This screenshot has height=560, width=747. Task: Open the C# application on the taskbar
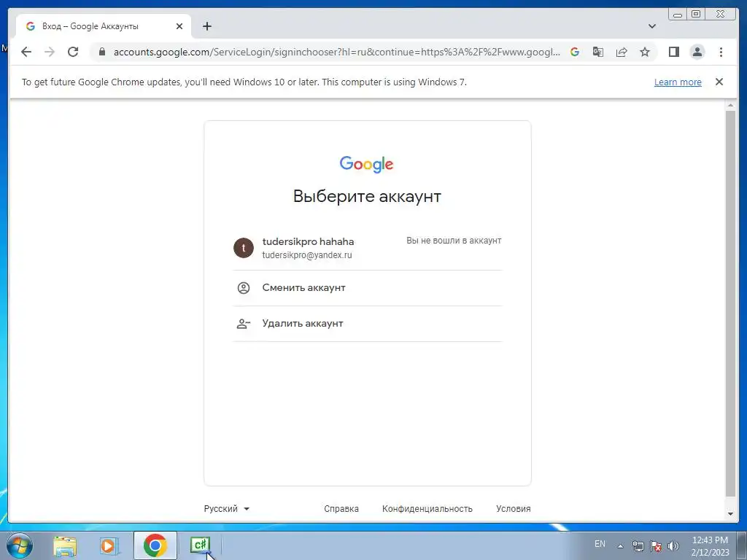point(200,545)
